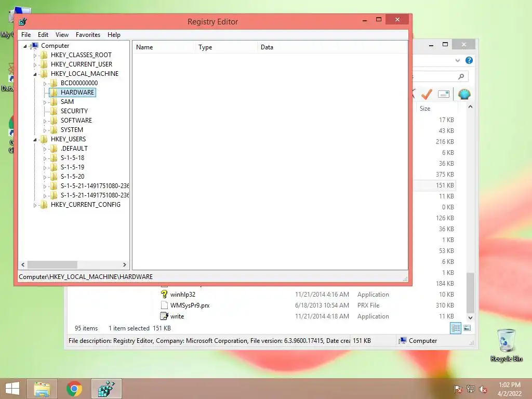The image size is (532, 399).
Task: Expand the File Explorer ribbon chevron
Action: point(458,60)
